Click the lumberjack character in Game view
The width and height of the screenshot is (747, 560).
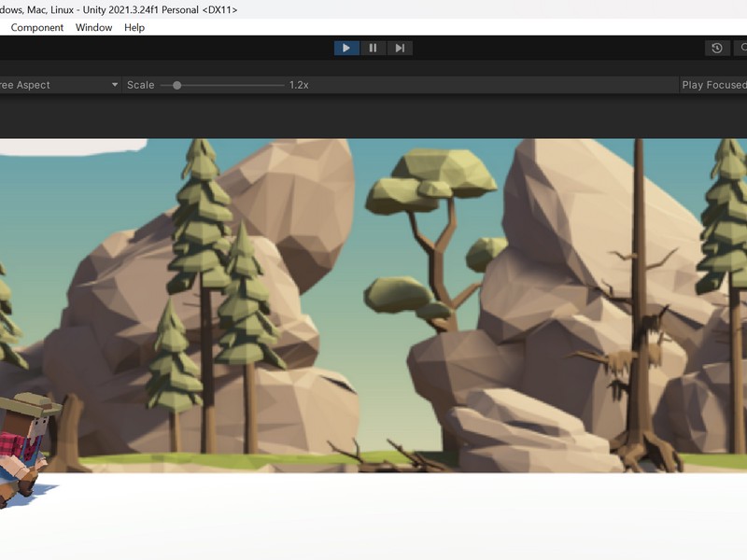(26, 449)
